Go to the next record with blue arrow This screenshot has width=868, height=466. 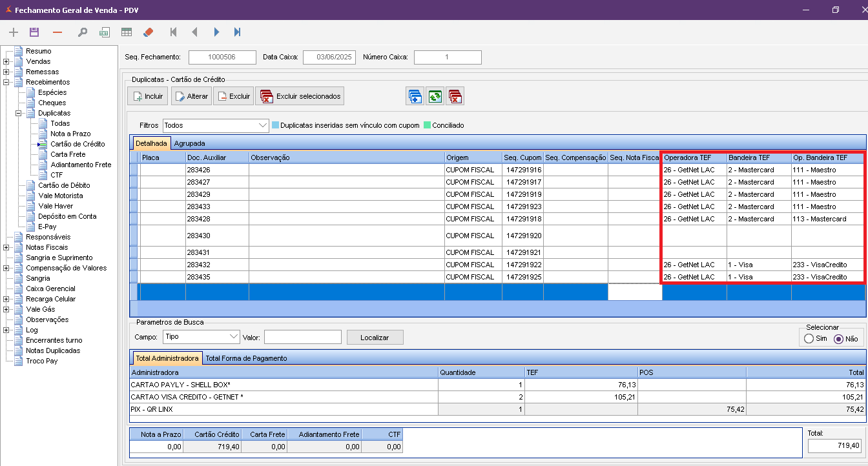point(216,32)
